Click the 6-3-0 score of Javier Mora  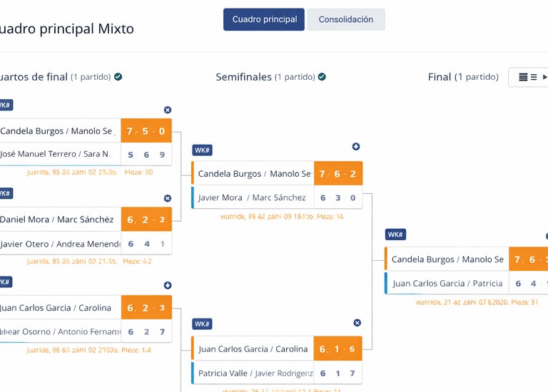click(x=338, y=197)
